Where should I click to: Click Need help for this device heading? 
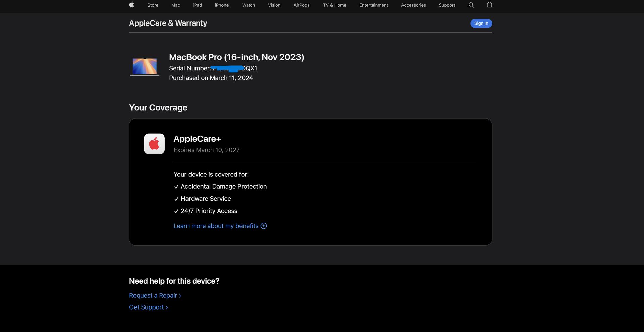point(174,281)
